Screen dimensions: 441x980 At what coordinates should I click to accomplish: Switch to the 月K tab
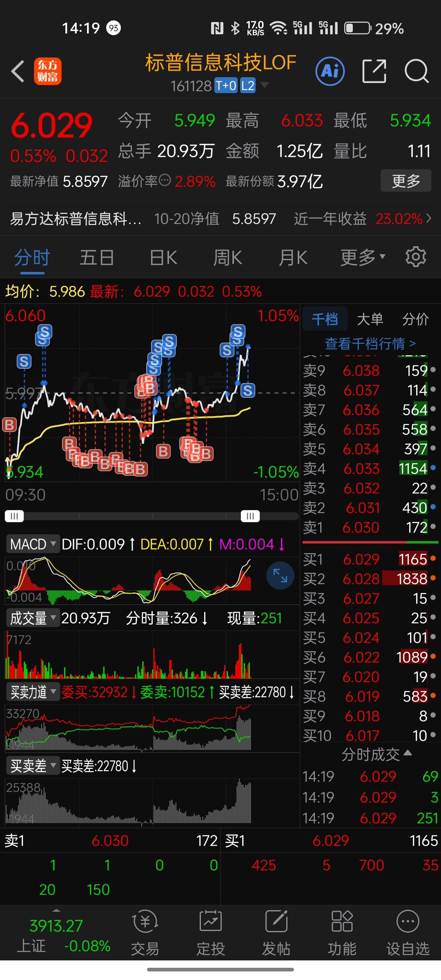(293, 258)
